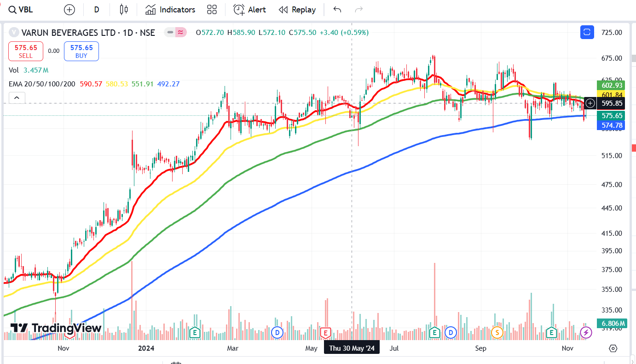Click the 2024 label on time axis
Screen dimensions: 636x364
point(146,348)
